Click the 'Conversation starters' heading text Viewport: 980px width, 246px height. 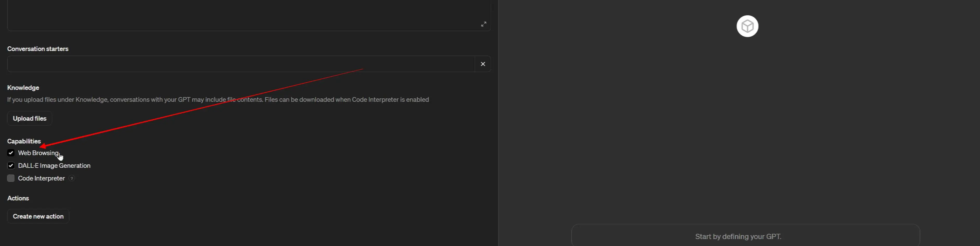pos(38,49)
